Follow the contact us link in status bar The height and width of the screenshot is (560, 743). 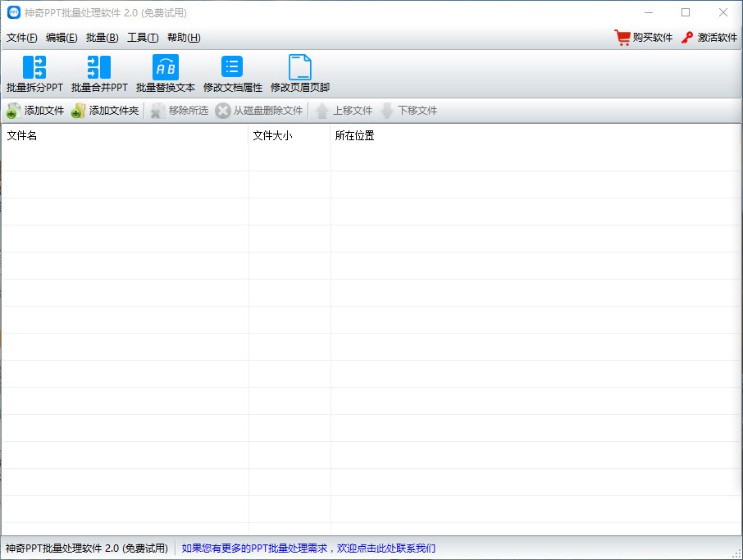coord(308,549)
